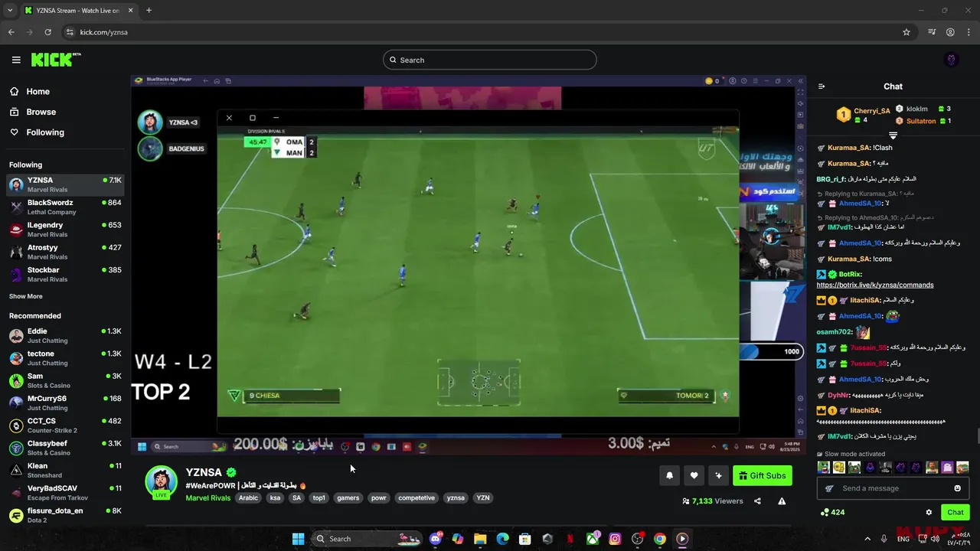Click the Marvel Rivals category link

coord(208,498)
